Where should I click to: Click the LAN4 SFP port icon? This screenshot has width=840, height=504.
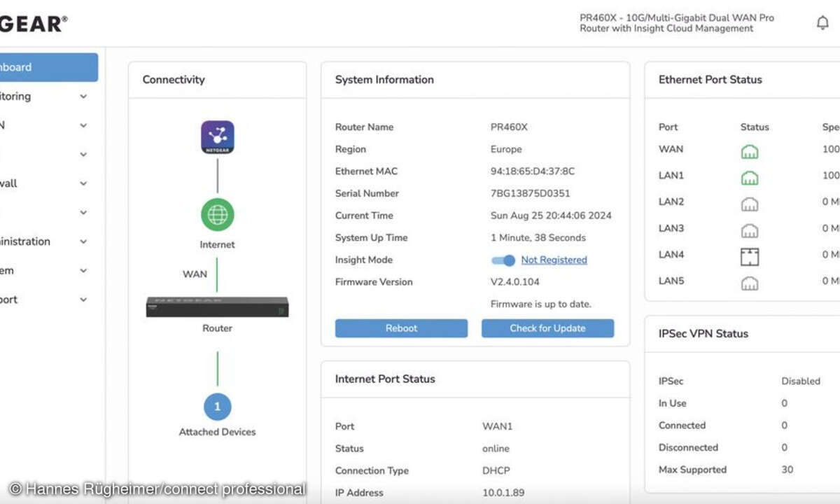[x=750, y=257]
